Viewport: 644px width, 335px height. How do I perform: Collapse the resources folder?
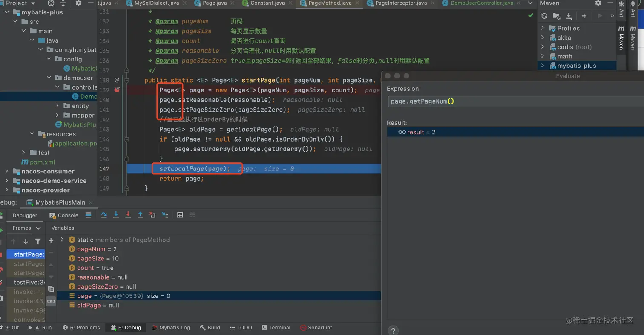tap(32, 134)
